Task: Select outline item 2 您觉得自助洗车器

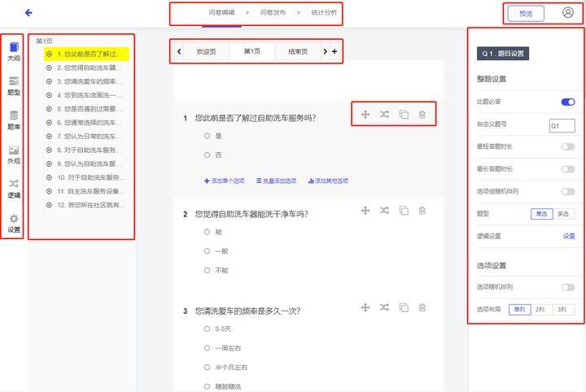Action: (86, 68)
